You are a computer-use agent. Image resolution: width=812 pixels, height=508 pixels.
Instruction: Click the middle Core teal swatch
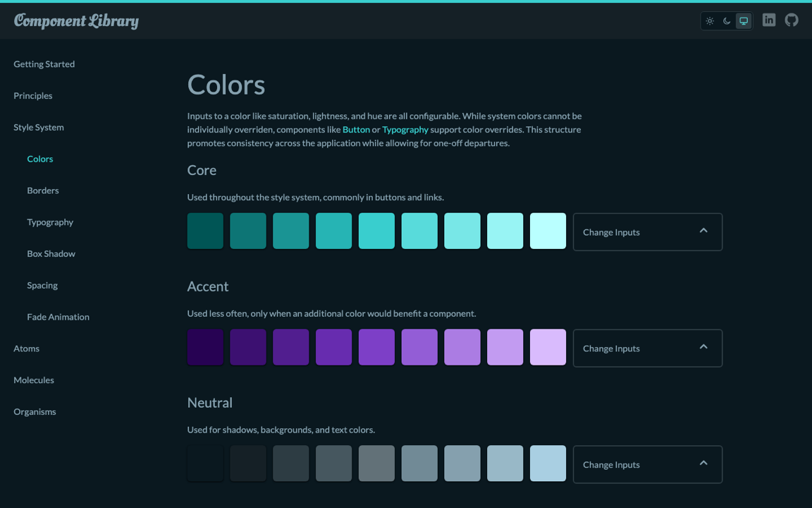(376, 231)
